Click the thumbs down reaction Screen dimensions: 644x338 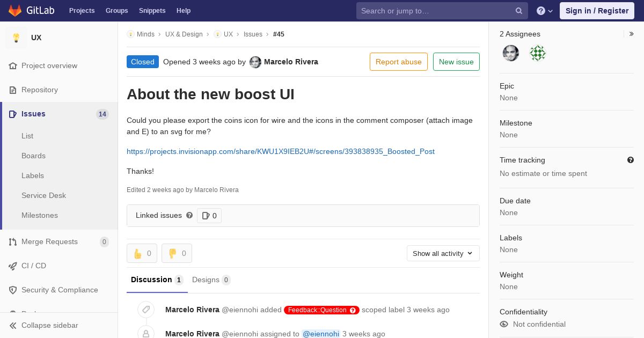pos(177,253)
